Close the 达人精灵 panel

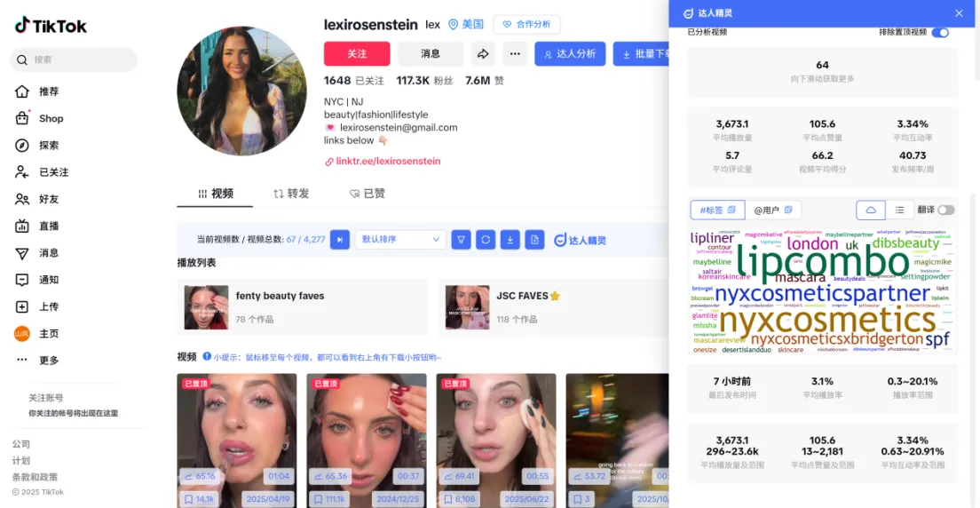pos(960,13)
